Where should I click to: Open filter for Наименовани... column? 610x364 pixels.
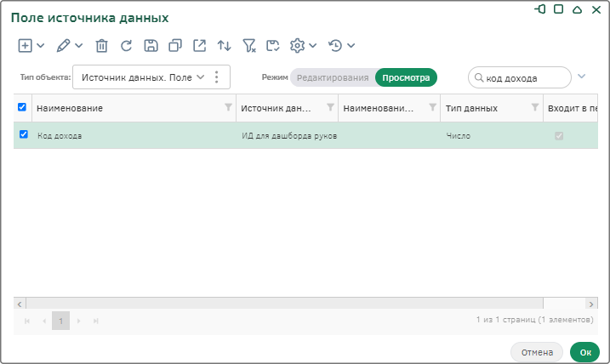tap(432, 107)
